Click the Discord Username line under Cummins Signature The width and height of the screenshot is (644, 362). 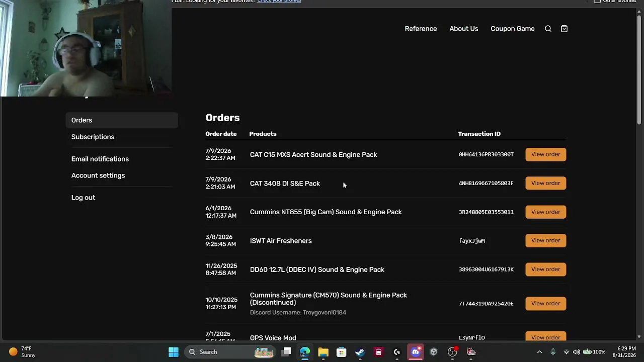click(298, 312)
